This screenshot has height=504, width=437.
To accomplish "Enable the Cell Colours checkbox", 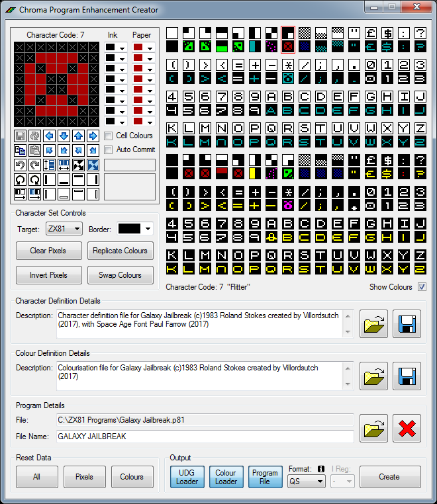I will click(109, 136).
